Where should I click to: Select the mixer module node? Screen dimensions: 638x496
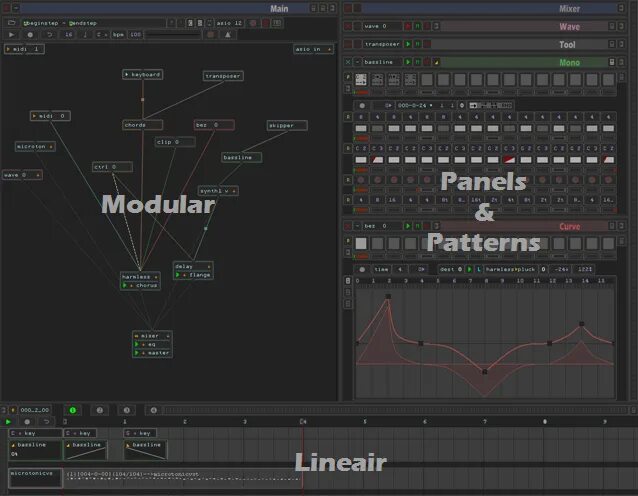[x=152, y=336]
